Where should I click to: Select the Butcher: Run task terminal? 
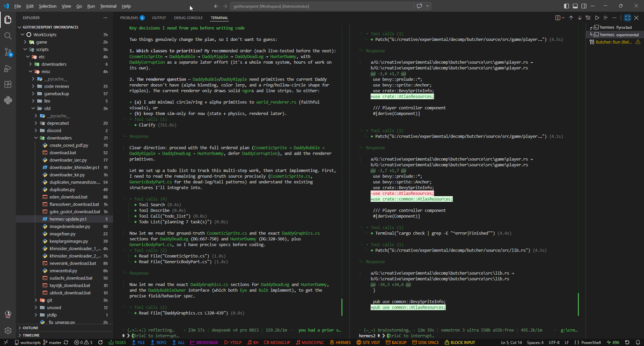[616, 41]
